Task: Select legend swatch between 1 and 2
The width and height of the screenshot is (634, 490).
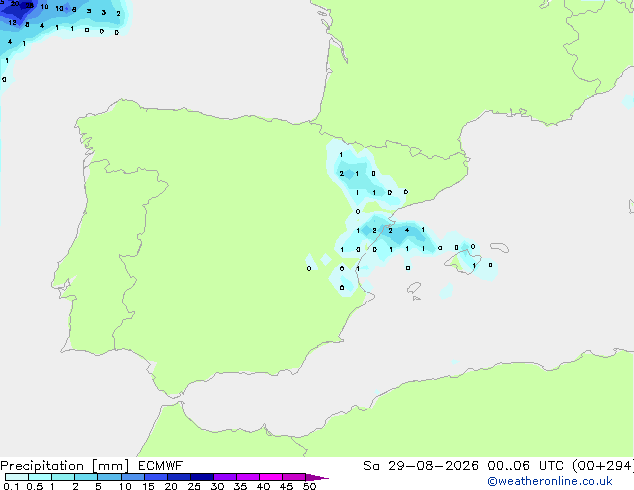Action: pyautogui.click(x=63, y=477)
